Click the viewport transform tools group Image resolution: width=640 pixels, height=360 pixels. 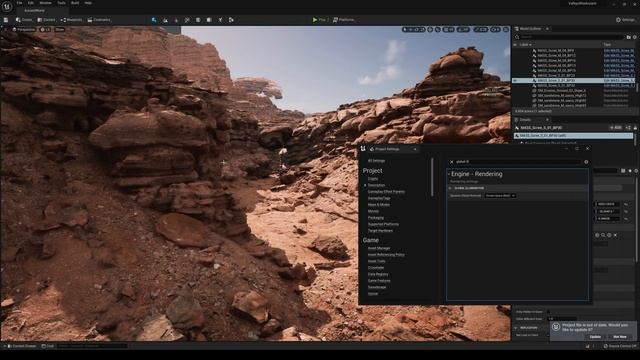click(413, 30)
